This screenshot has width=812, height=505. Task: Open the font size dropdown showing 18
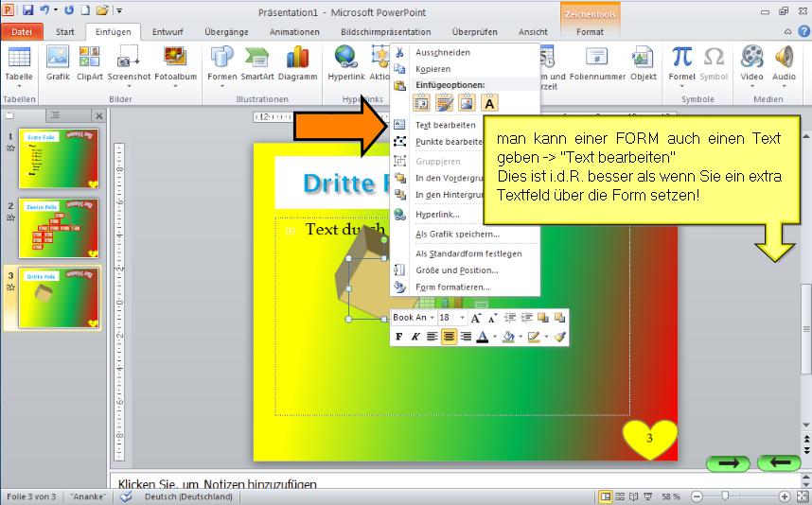[x=460, y=318]
